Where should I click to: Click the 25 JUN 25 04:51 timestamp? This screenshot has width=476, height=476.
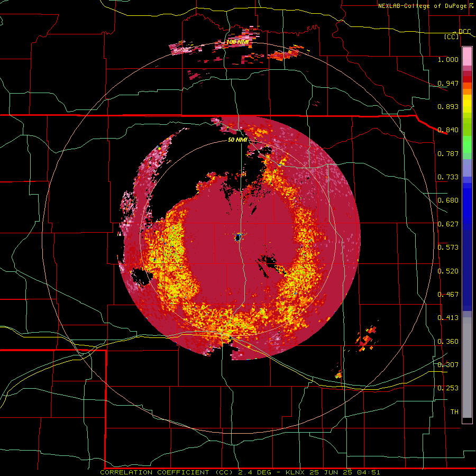click(345, 472)
